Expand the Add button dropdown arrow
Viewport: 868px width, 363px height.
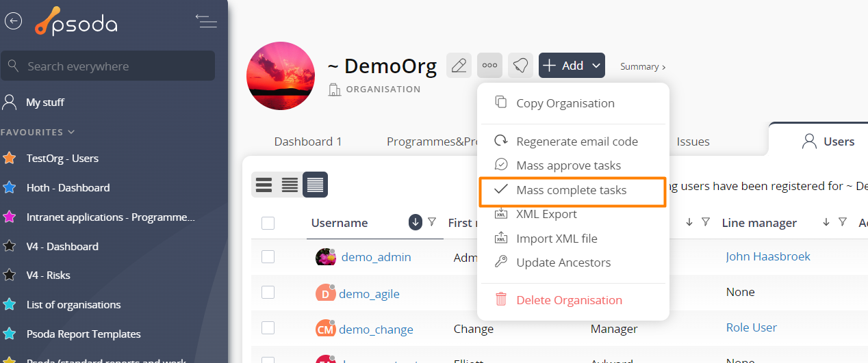click(x=596, y=66)
